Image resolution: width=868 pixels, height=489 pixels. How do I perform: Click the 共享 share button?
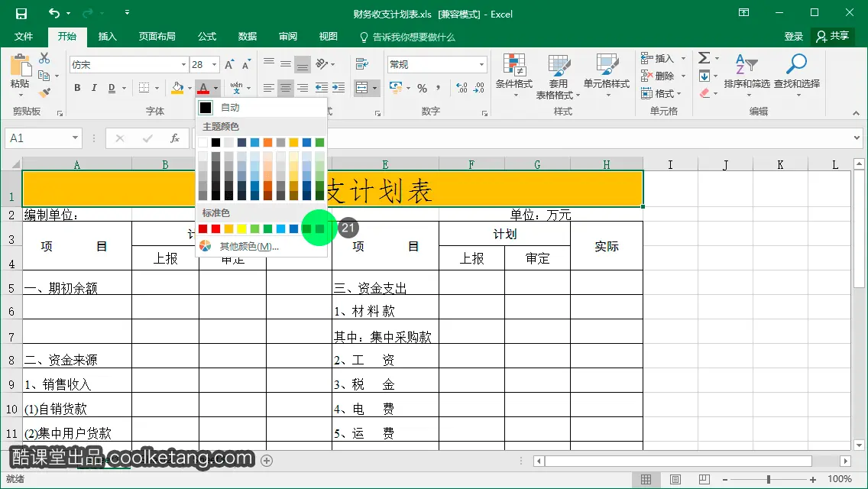coord(833,37)
